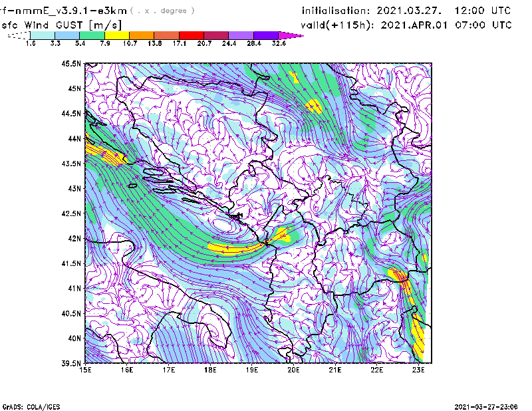
Task: Click the legend value 32.6
Action: click(279, 43)
